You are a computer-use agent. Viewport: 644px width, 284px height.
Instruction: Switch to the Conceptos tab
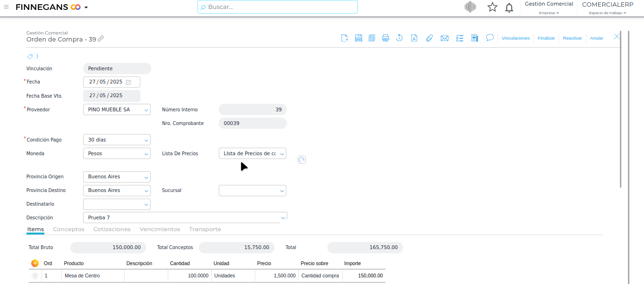[x=69, y=229]
